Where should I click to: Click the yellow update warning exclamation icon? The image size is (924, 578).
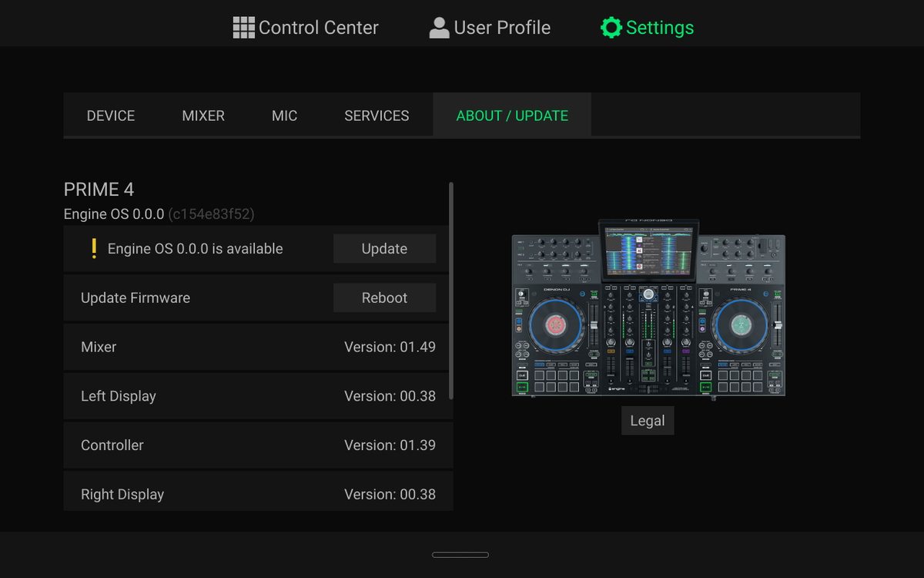click(94, 248)
